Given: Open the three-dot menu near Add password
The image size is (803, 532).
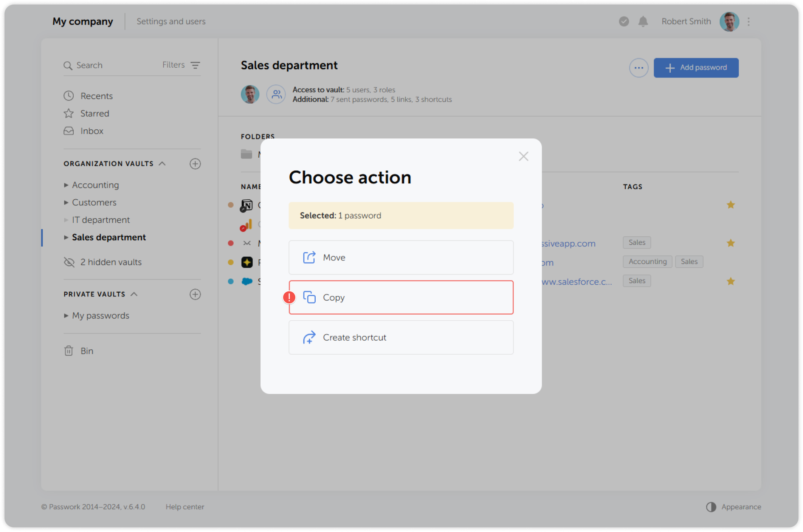Looking at the screenshot, I should click(x=639, y=68).
